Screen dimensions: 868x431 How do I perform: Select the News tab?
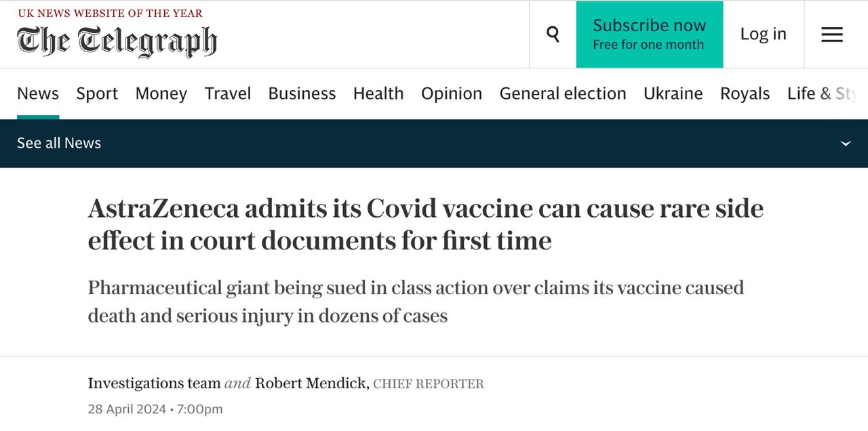(x=38, y=94)
